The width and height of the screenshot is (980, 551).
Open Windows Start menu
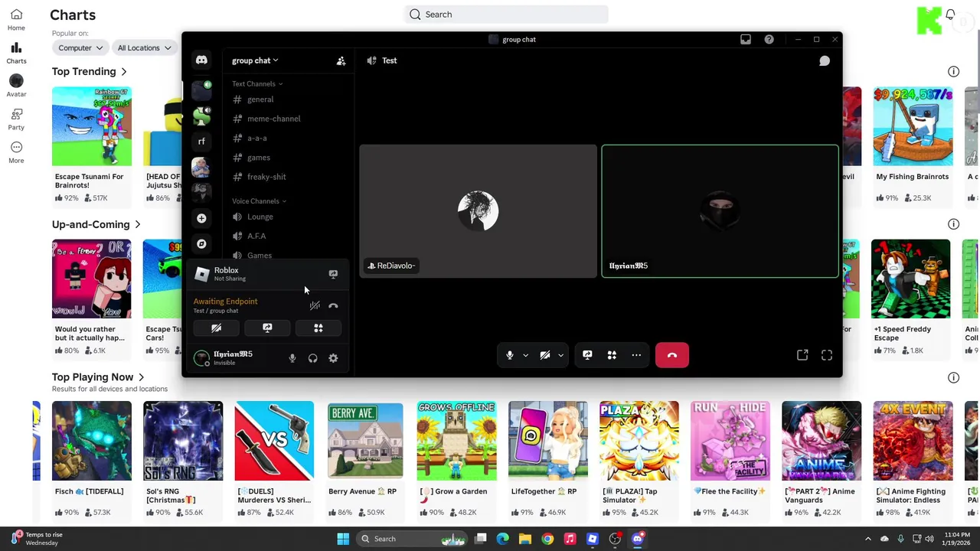click(x=343, y=539)
